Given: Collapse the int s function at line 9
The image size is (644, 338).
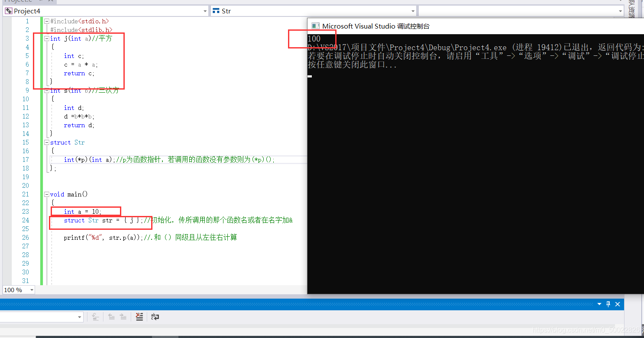Looking at the screenshot, I should [x=47, y=90].
